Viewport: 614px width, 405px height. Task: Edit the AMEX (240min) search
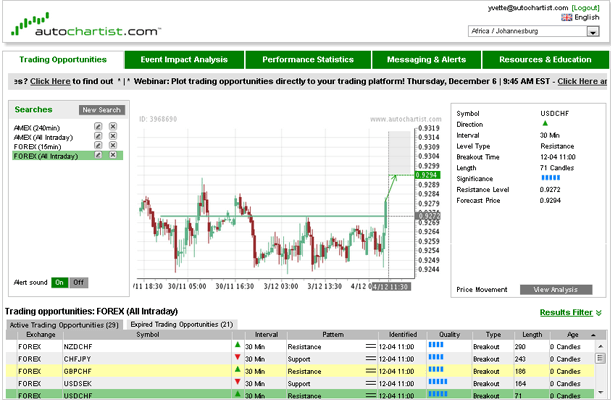click(x=98, y=128)
